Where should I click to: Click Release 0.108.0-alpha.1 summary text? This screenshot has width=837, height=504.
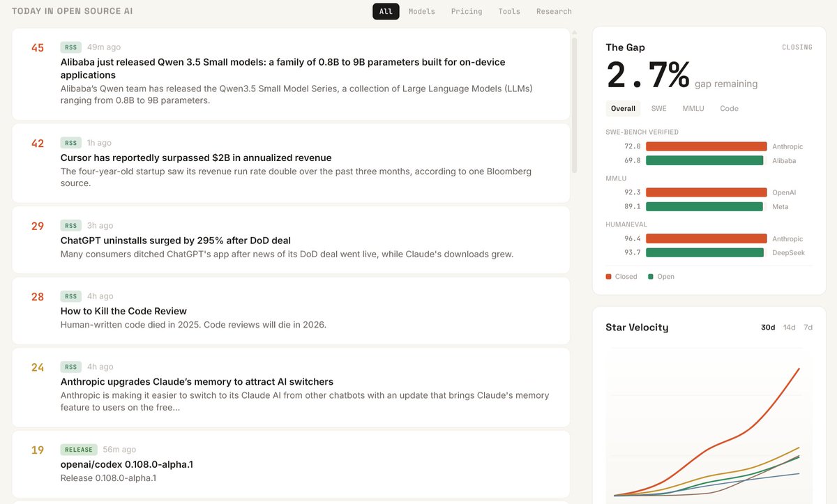(108, 478)
